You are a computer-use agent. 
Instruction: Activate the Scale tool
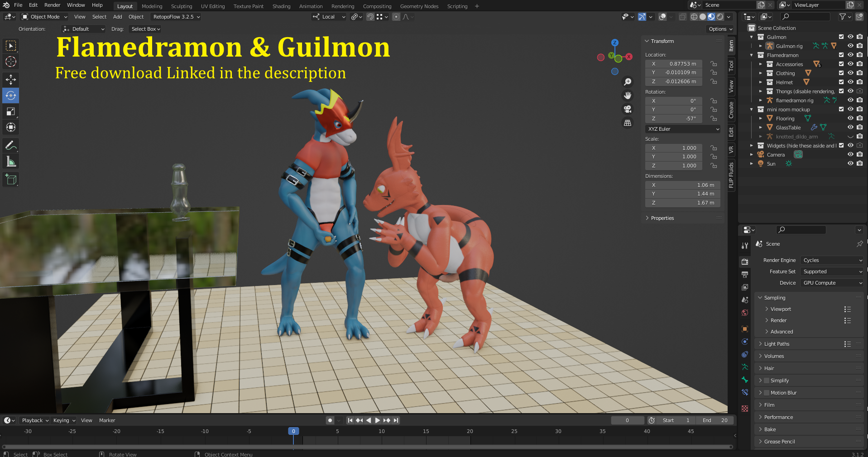pos(11,111)
